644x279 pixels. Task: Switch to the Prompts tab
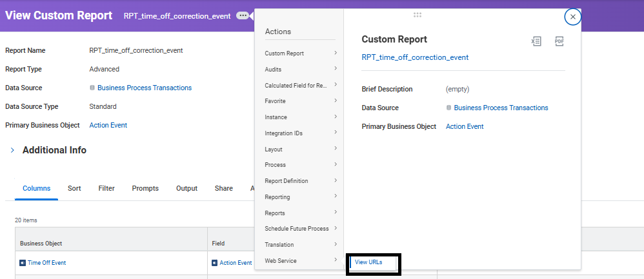coord(145,188)
